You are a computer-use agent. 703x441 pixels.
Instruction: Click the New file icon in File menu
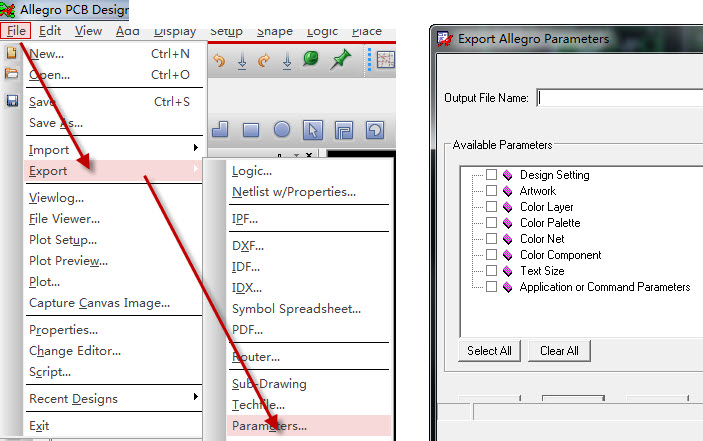click(x=12, y=53)
